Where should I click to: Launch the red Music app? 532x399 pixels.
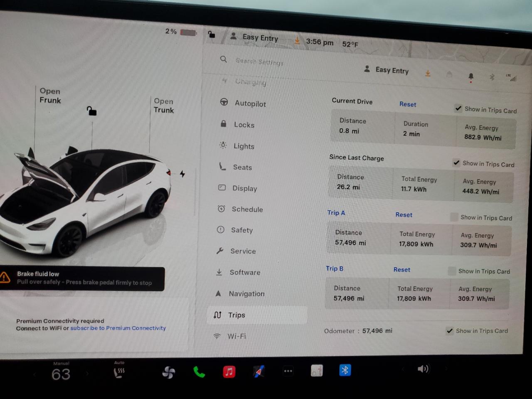tap(229, 371)
